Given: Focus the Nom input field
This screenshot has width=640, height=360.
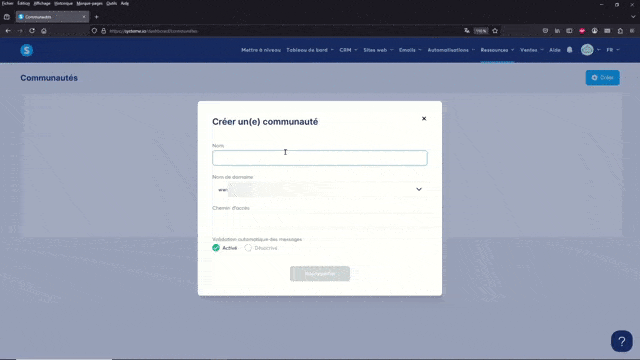Looking at the screenshot, I should coord(320,158).
